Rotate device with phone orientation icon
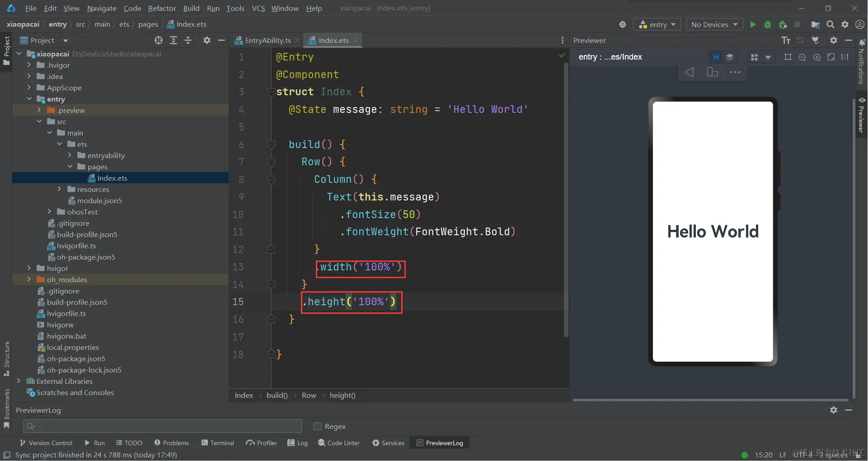 (x=713, y=72)
